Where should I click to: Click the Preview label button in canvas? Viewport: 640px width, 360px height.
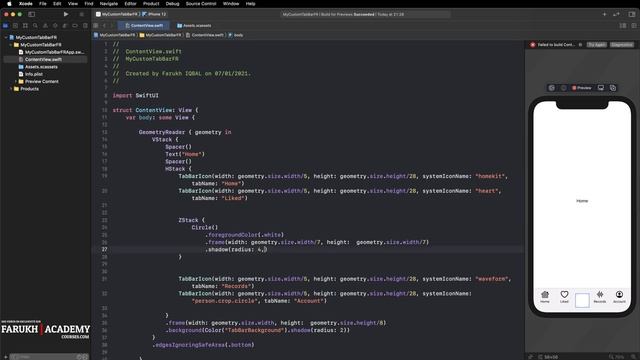[582, 88]
